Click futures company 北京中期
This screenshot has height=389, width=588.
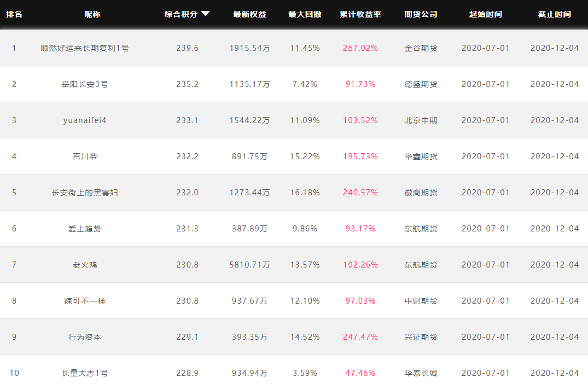pyautogui.click(x=421, y=120)
